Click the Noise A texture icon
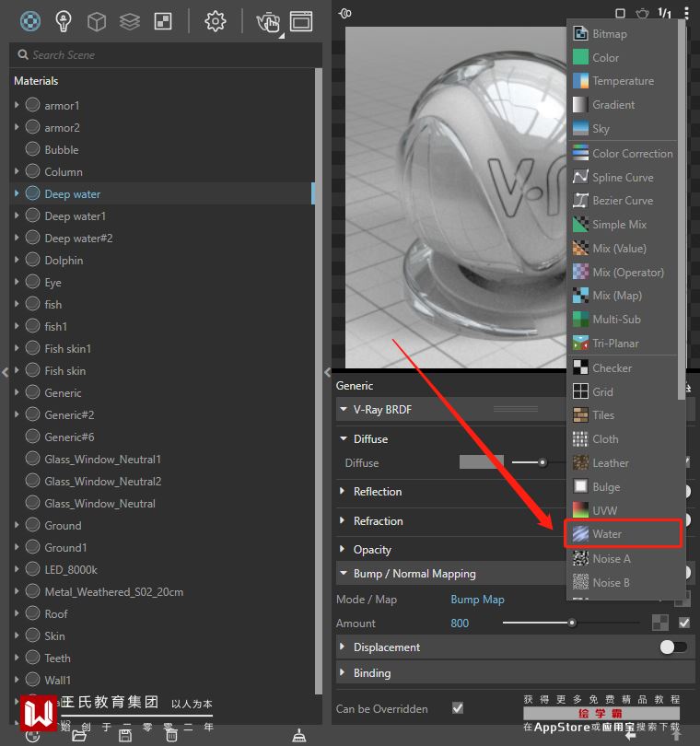The image size is (700, 746). pos(580,558)
